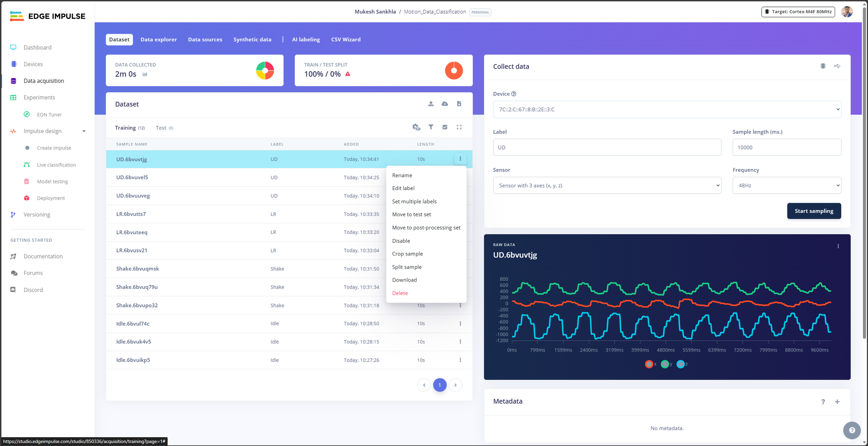Screen dimensions: 868x446
Task: Switch to the Data explorer tab
Action: click(158, 39)
